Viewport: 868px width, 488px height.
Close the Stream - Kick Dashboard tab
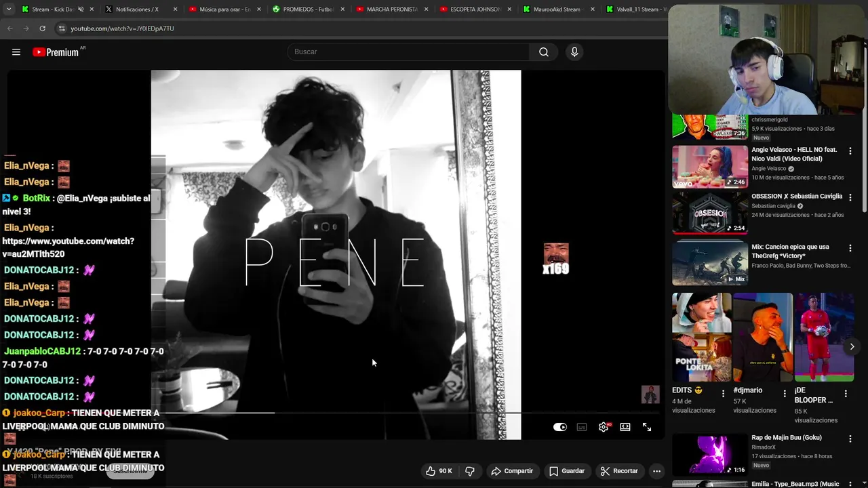[92, 9]
